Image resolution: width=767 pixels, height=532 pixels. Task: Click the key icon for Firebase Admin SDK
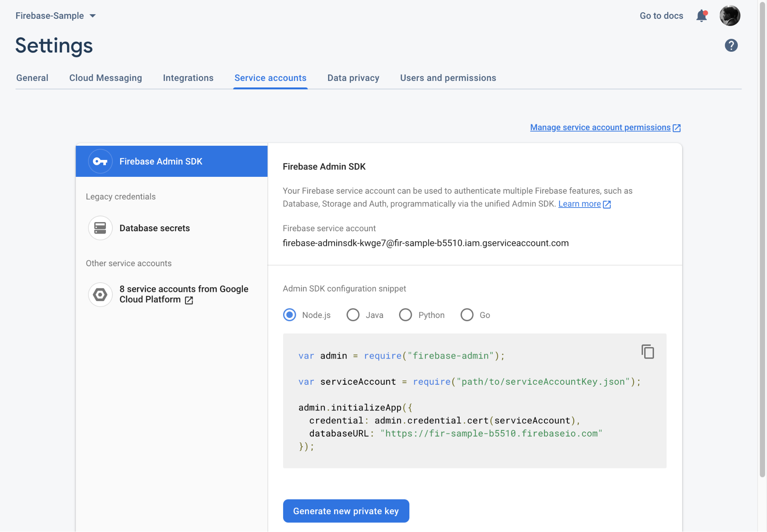[100, 161]
